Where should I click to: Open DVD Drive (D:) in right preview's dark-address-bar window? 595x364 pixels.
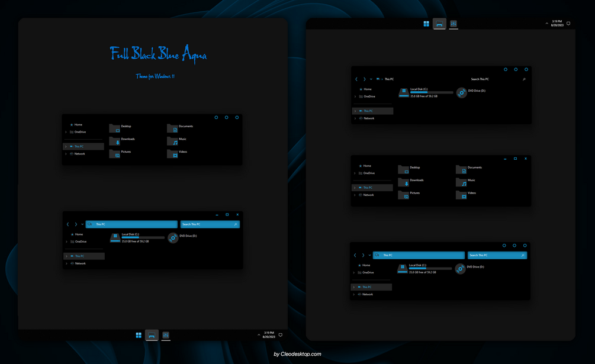click(471, 93)
